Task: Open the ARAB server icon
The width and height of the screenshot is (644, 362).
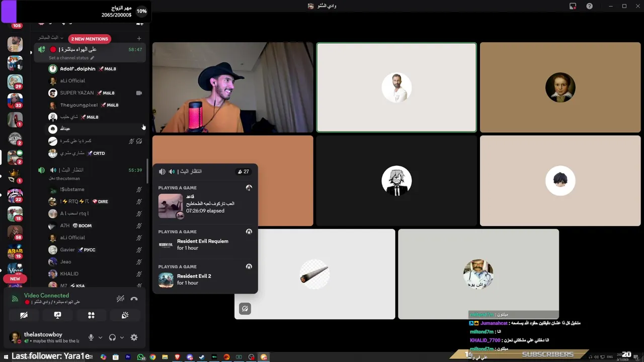Action: pos(15,251)
